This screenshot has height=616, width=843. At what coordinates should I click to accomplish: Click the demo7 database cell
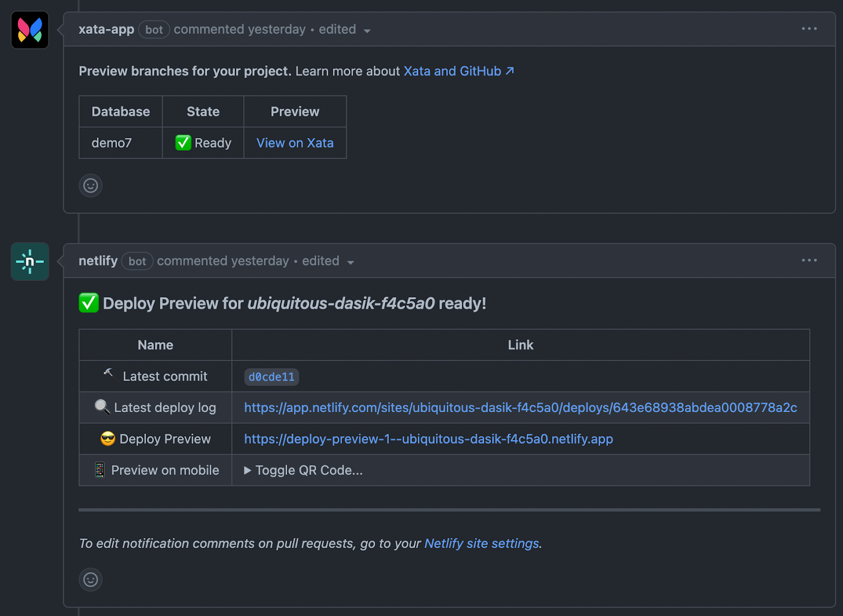click(x=121, y=143)
